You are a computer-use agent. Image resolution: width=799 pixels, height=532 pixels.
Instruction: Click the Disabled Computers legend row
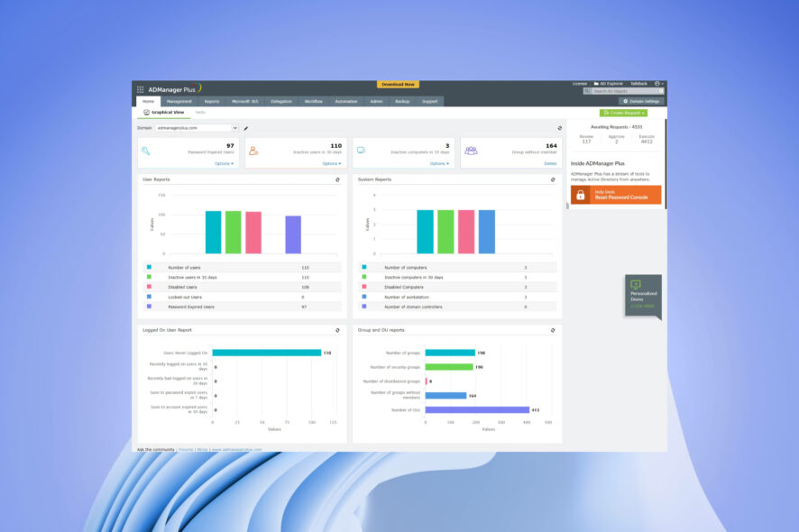(x=457, y=287)
